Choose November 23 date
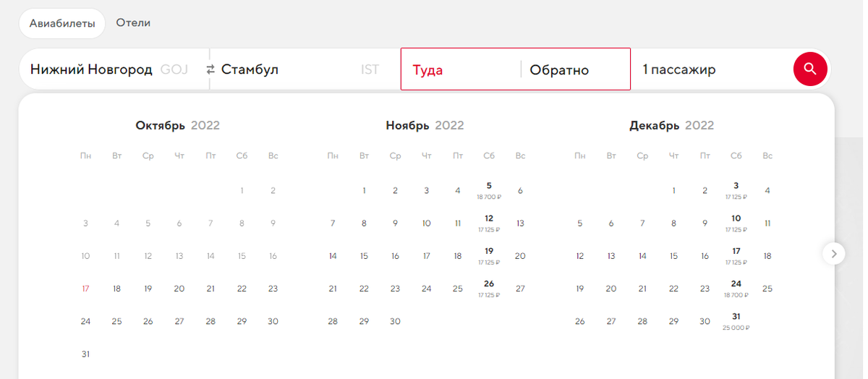Screen dimensions: 868x379 click(395, 289)
